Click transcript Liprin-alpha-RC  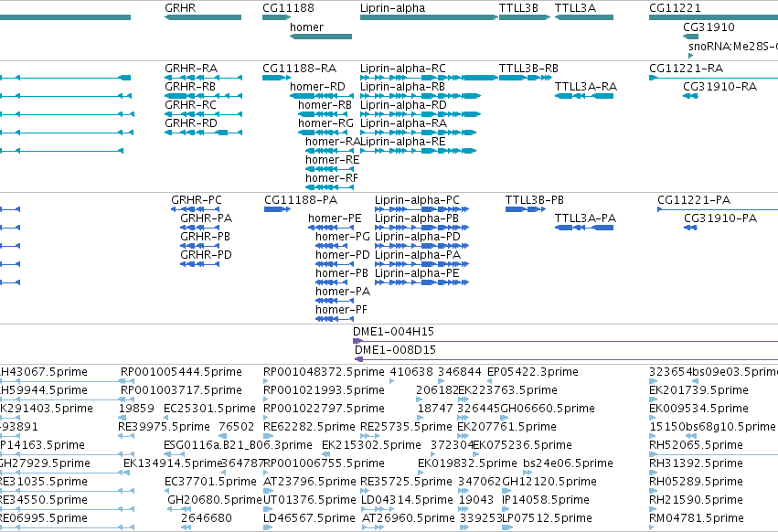[429, 78]
